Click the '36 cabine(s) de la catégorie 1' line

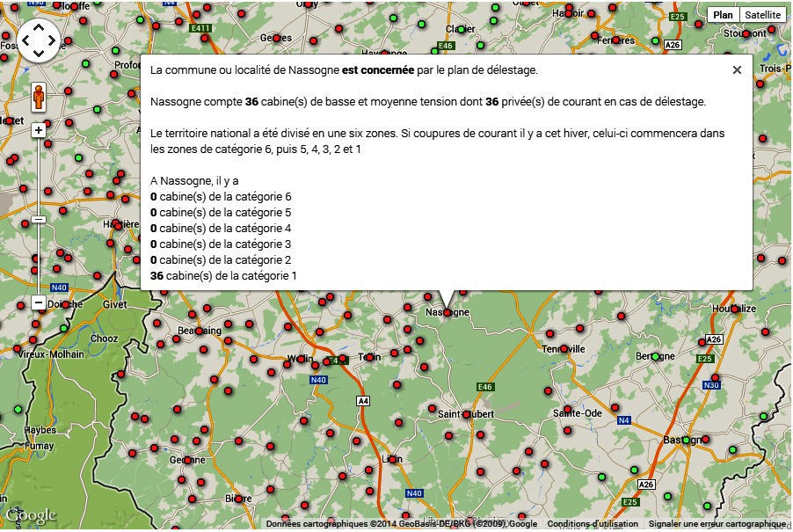[223, 275]
